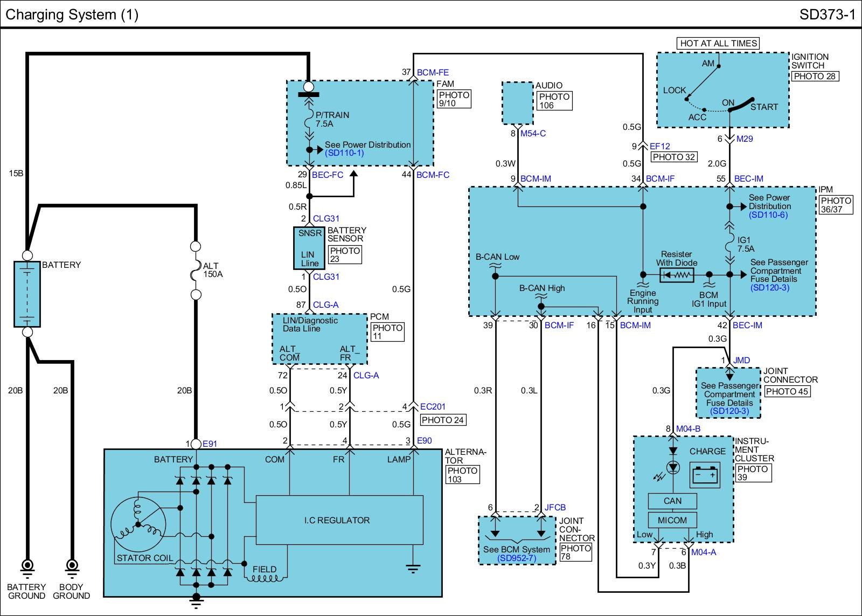Click the battery icon in CHARGE indicator

click(x=706, y=475)
